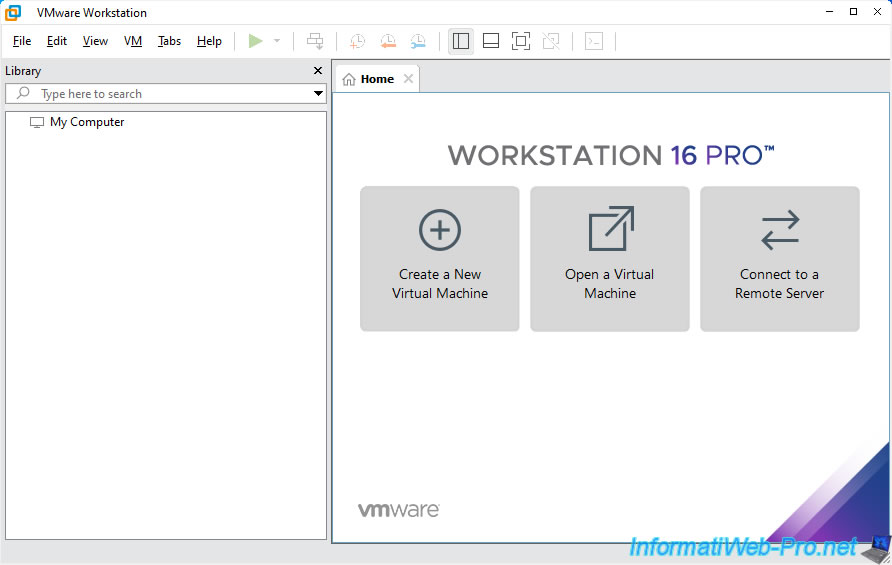Switch to the Home tab
892x565 pixels.
[377, 79]
